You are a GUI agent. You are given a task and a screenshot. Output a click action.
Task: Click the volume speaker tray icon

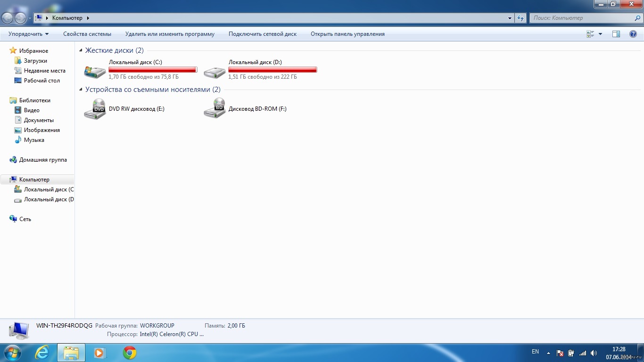[x=594, y=353]
